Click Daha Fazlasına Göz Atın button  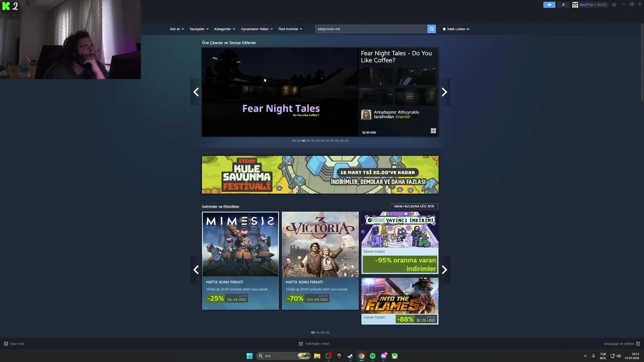coord(414,206)
